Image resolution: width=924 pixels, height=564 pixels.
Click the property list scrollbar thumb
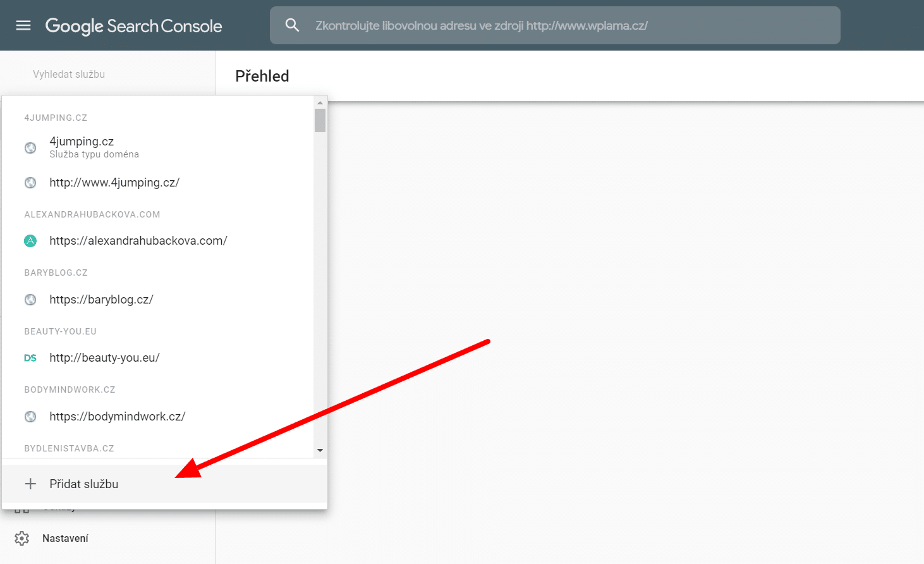tap(320, 120)
